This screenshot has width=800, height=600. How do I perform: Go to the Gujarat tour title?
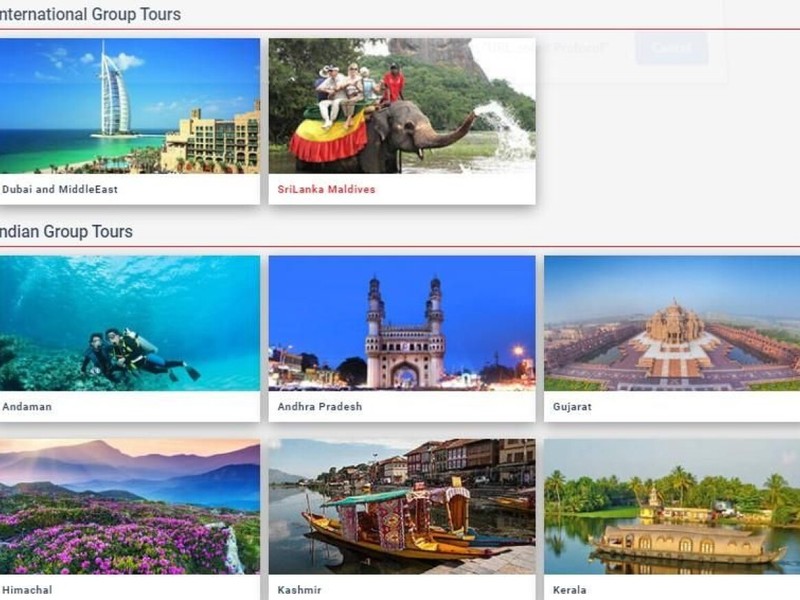coord(572,407)
